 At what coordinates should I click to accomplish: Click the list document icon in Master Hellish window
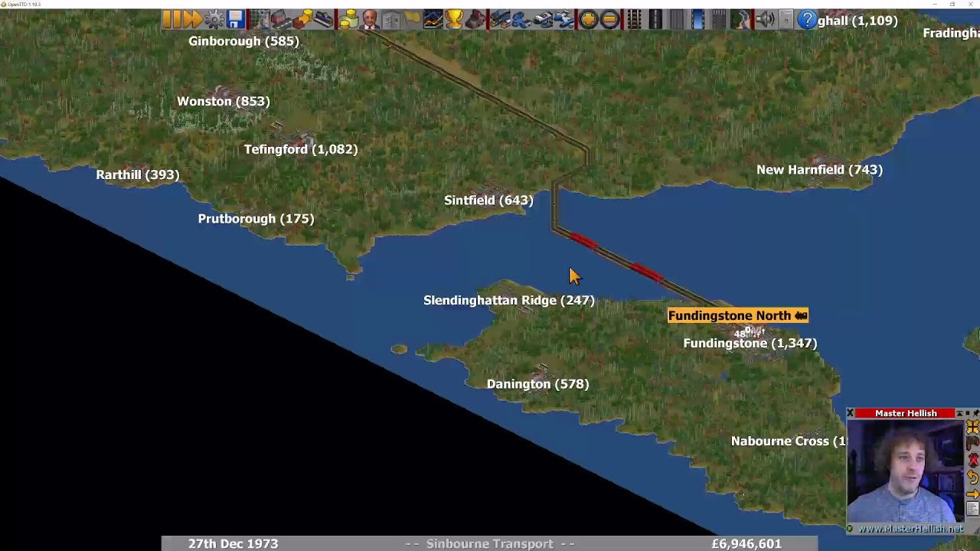(x=972, y=509)
